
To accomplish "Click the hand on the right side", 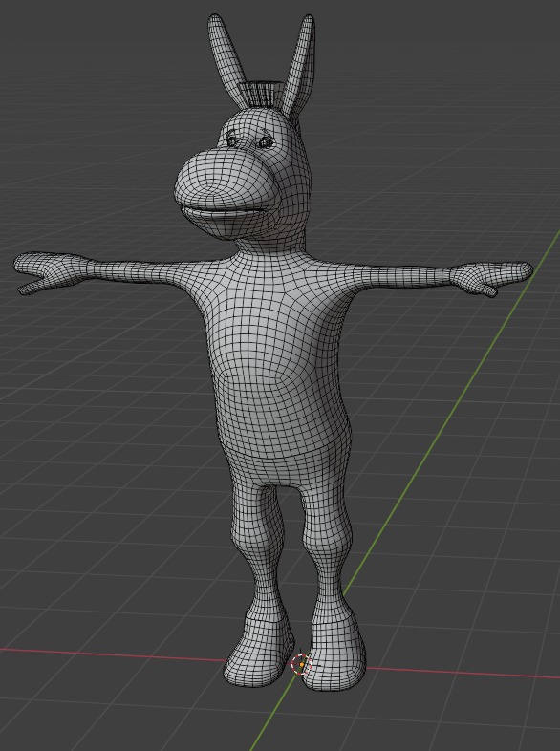I will [x=492, y=276].
